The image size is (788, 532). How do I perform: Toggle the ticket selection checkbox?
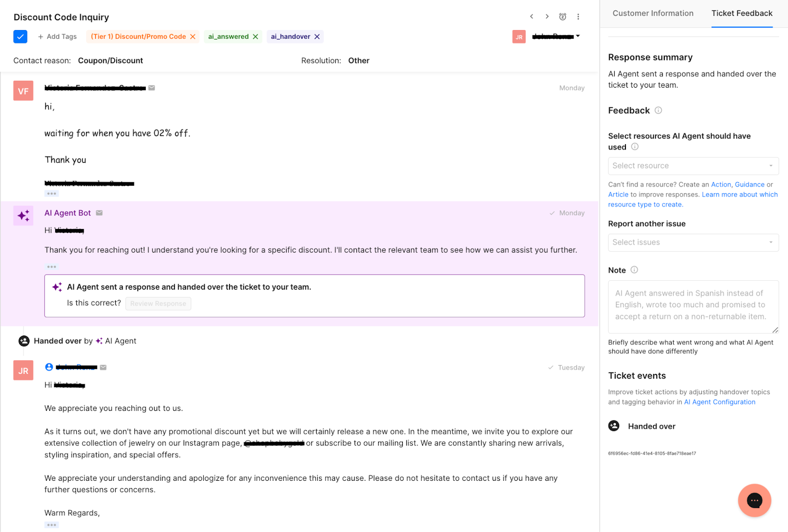(20, 36)
